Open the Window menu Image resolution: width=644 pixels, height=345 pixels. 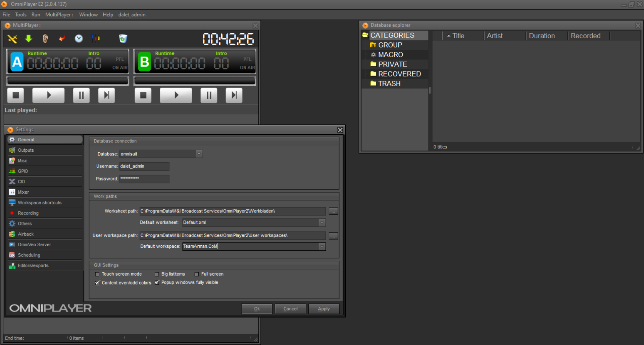tap(89, 15)
